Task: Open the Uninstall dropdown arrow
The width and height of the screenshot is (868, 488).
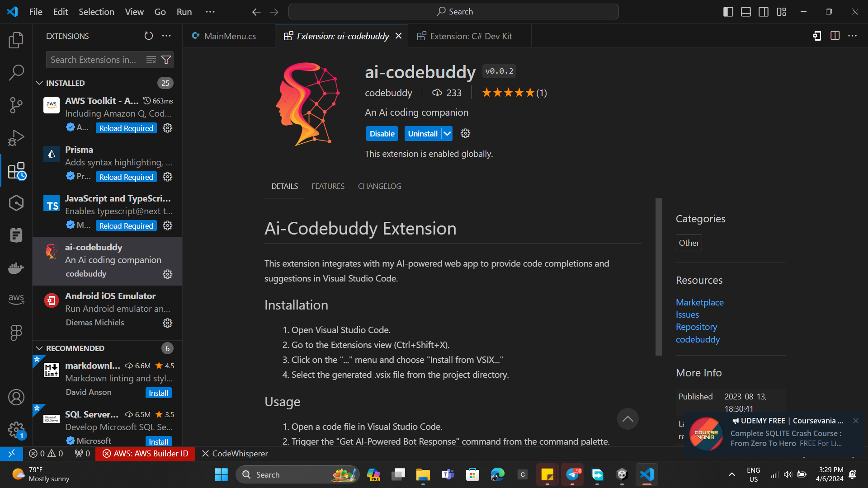Action: 447,134
